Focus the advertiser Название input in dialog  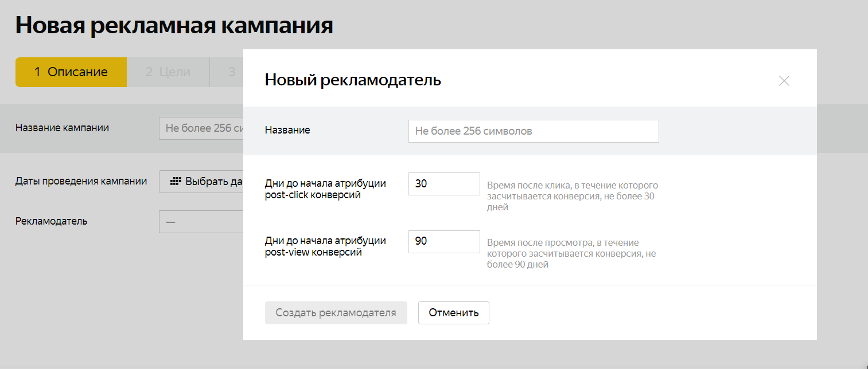[533, 131]
